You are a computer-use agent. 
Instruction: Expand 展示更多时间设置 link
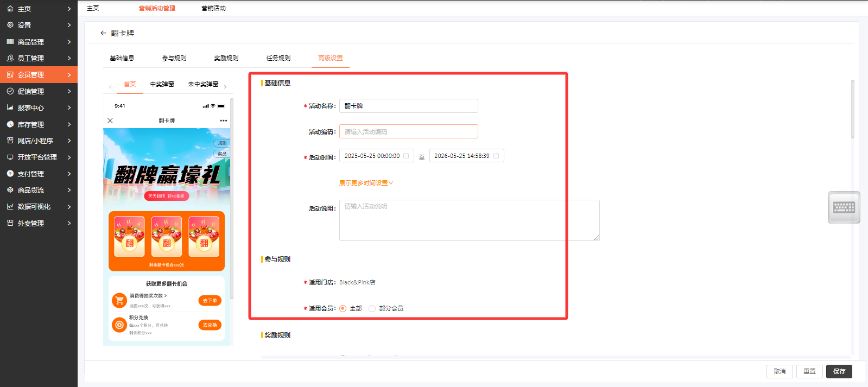pos(366,183)
